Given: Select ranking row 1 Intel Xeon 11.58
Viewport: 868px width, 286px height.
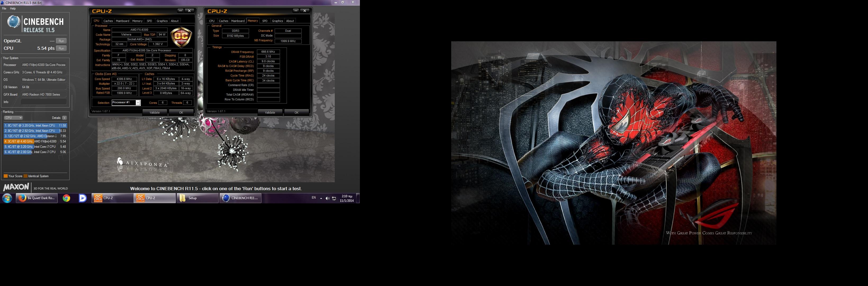Looking at the screenshot, I should coord(35,126).
